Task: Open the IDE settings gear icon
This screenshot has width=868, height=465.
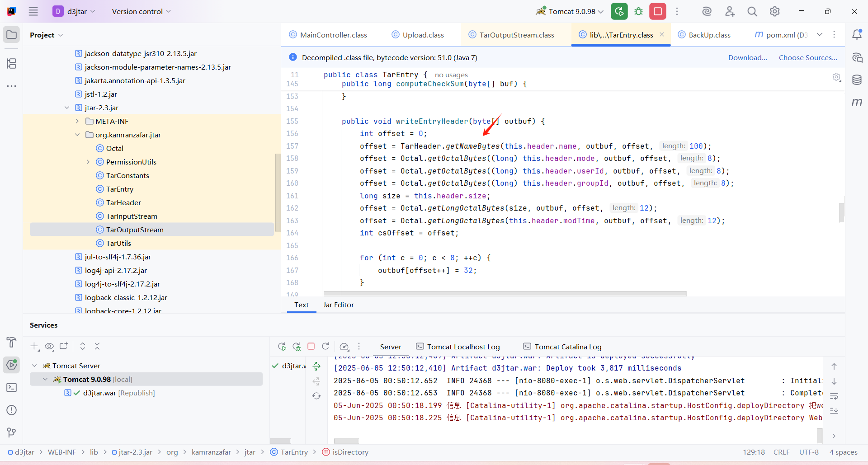Action: tap(774, 11)
